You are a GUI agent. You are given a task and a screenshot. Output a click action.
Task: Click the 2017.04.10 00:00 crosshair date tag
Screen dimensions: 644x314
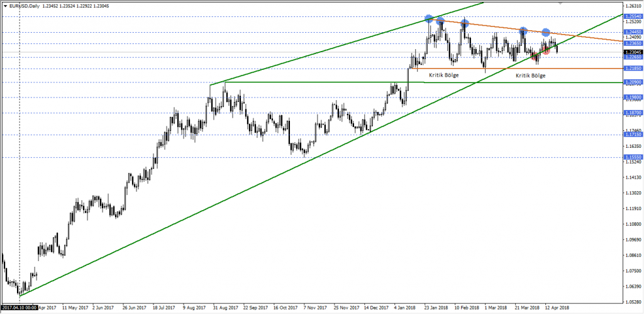(19, 308)
